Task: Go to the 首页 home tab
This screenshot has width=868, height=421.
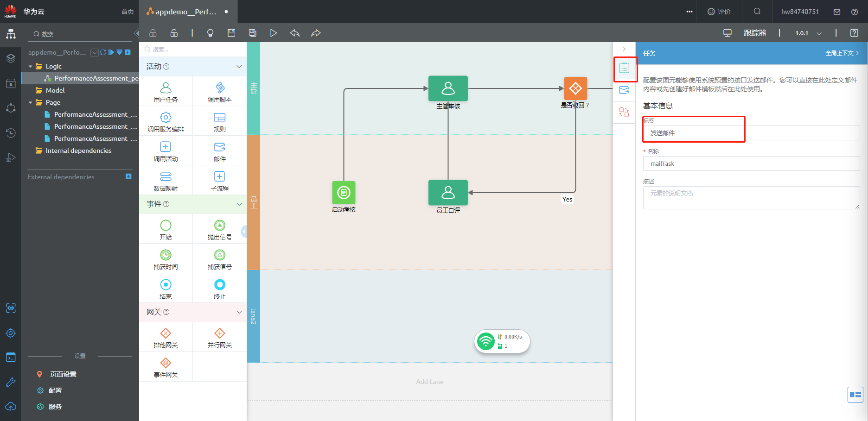Action: pos(128,12)
